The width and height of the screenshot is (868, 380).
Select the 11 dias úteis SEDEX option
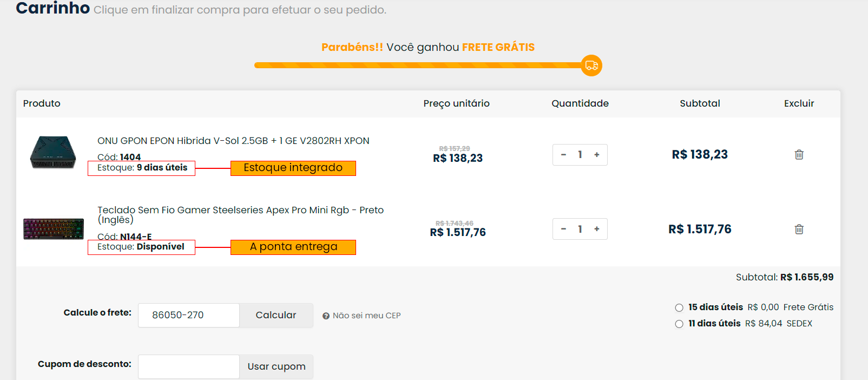[679, 324]
